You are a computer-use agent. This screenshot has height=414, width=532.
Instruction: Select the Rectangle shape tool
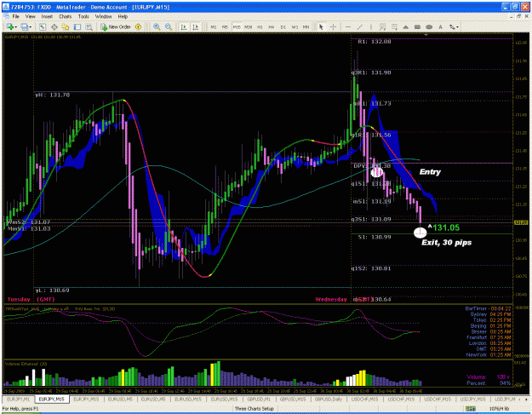pyautogui.click(x=417, y=26)
